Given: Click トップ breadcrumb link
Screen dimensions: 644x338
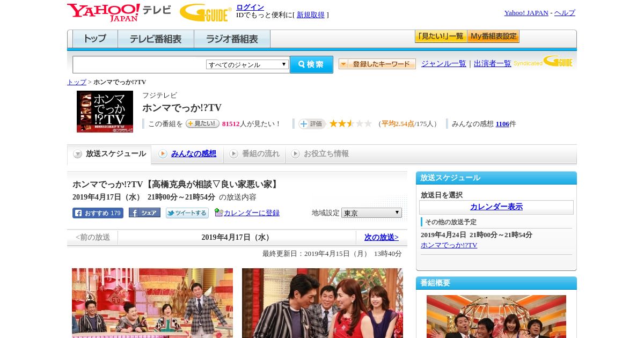Looking at the screenshot, I should pos(77,82).
